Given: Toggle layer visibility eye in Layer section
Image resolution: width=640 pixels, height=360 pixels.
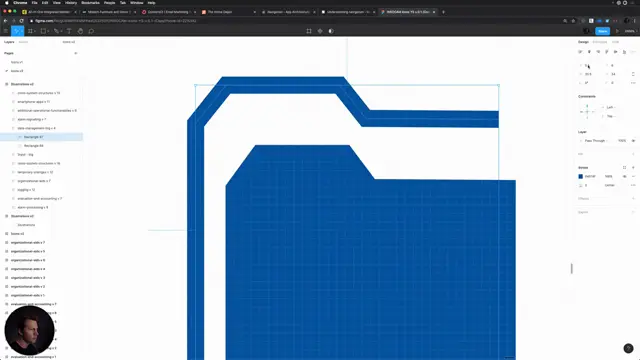Looking at the screenshot, I should [633, 141].
